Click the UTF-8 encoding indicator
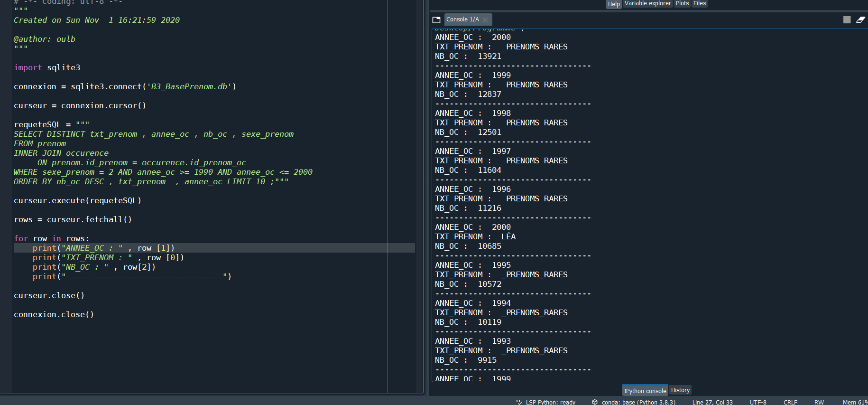The height and width of the screenshot is (405, 868). point(758,402)
